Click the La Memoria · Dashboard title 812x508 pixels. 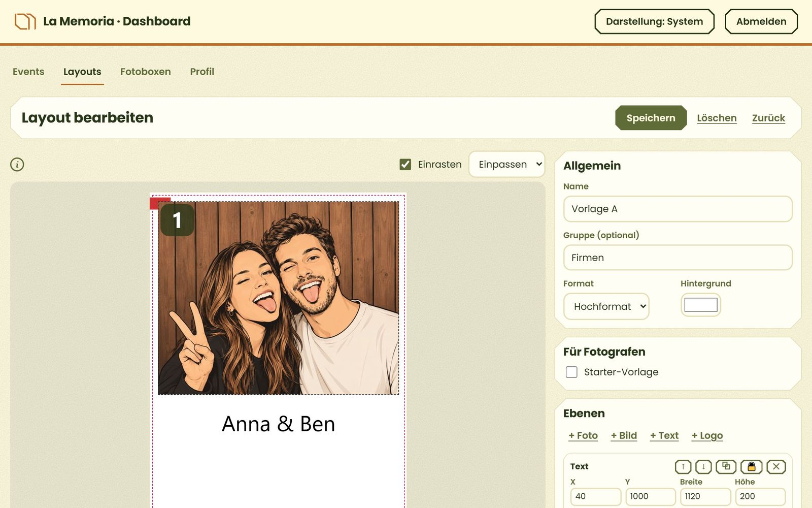pyautogui.click(x=117, y=21)
